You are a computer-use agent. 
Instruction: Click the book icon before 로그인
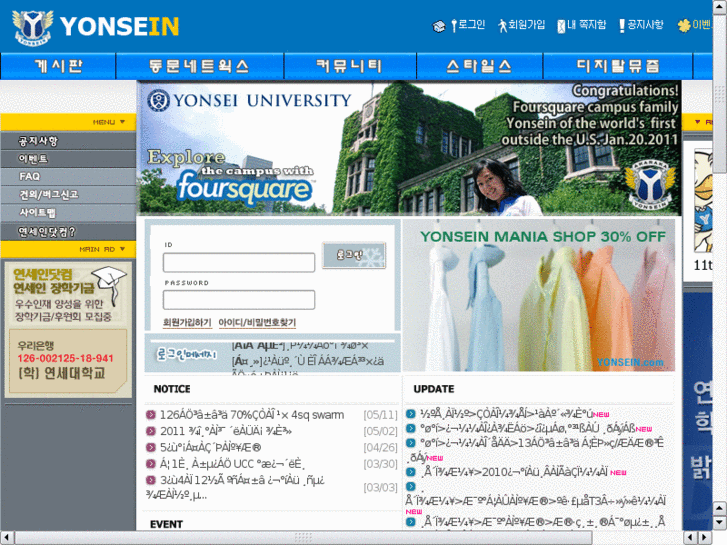click(439, 26)
